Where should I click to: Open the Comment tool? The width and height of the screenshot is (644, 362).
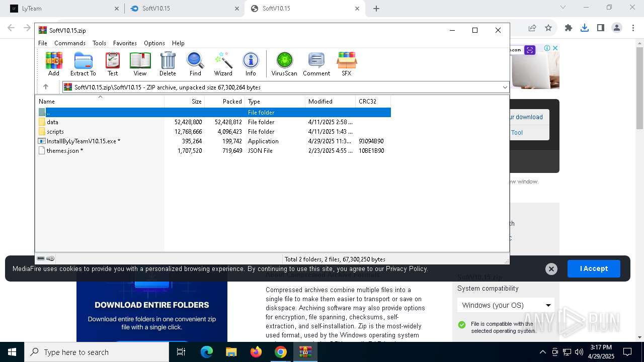click(316, 64)
